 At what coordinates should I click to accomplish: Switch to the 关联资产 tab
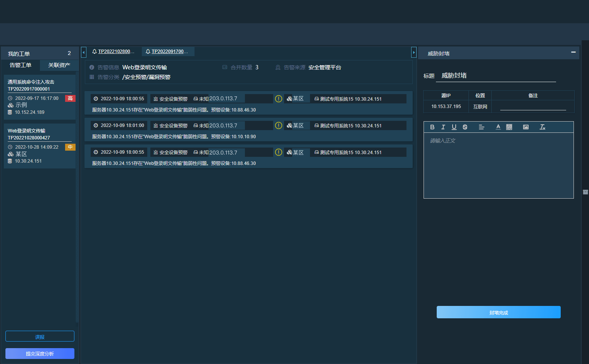[59, 65]
